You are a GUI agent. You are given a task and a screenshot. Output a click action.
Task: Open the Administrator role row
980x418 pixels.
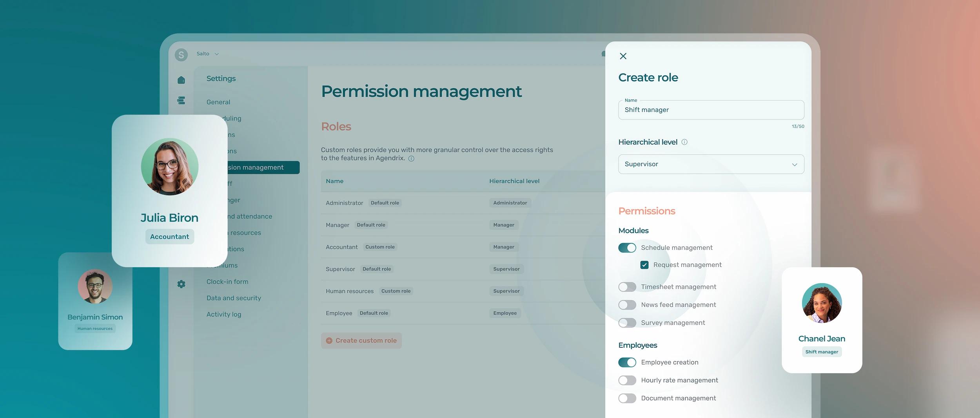463,203
